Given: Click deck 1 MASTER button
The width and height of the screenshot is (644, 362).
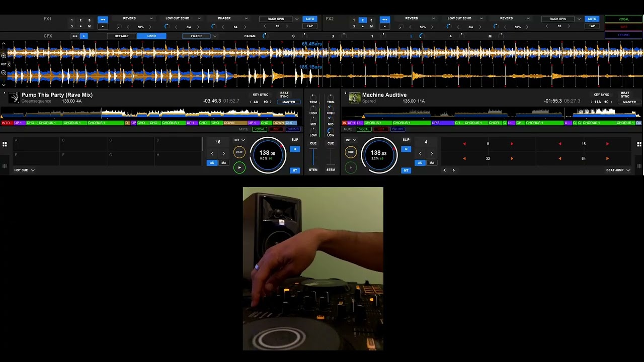Looking at the screenshot, I should click(289, 102).
